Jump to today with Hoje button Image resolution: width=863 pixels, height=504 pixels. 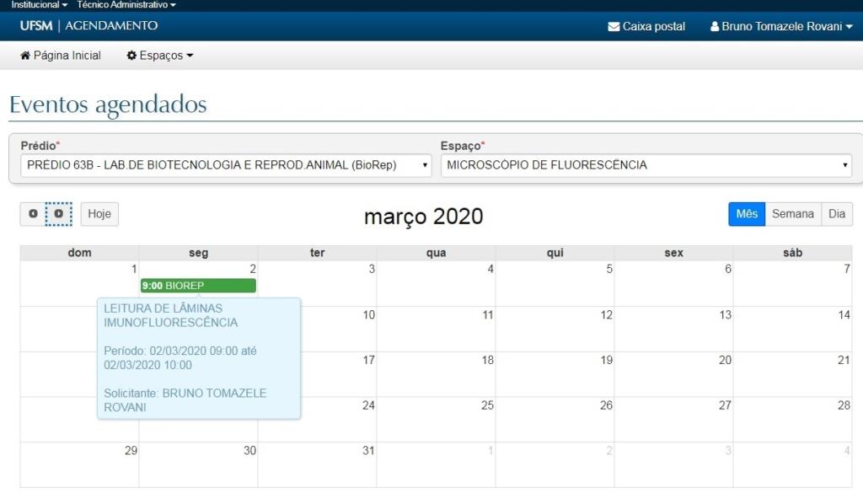point(99,214)
